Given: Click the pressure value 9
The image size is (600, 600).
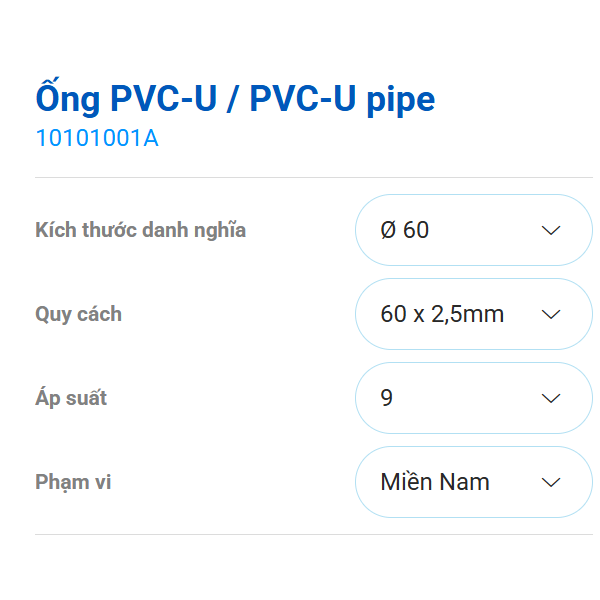Looking at the screenshot, I should coord(387,398).
